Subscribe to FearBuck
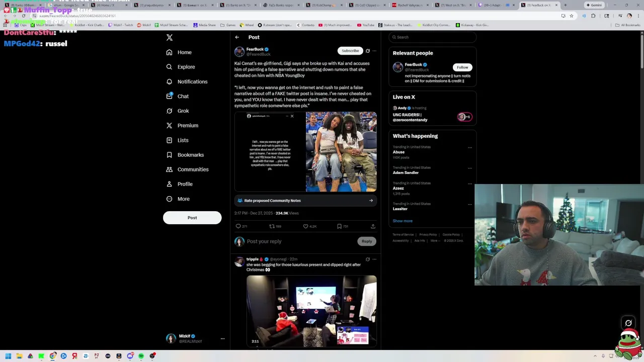This screenshot has height=362, width=644. tap(350, 51)
